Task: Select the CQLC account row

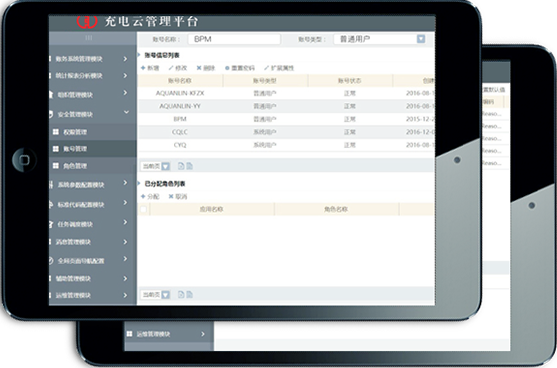Action: pos(286,132)
